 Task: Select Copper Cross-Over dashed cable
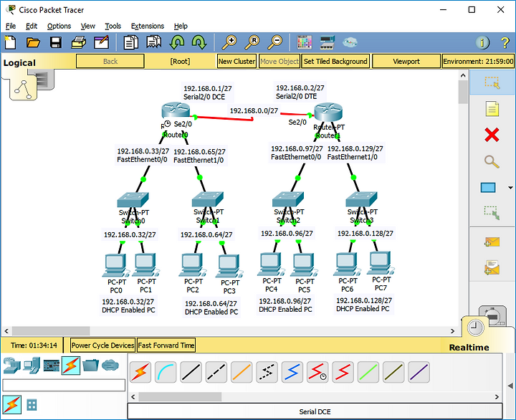pyautogui.click(x=216, y=372)
